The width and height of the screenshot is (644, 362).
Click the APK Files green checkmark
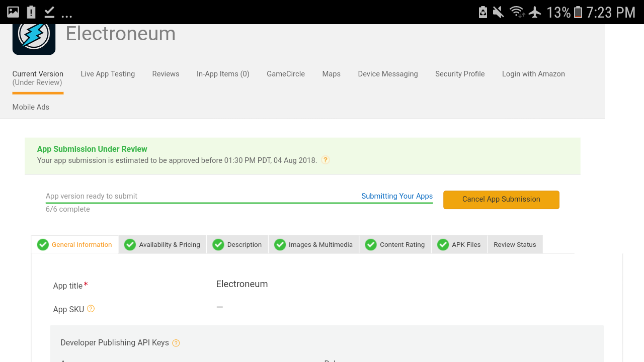pyautogui.click(x=443, y=245)
